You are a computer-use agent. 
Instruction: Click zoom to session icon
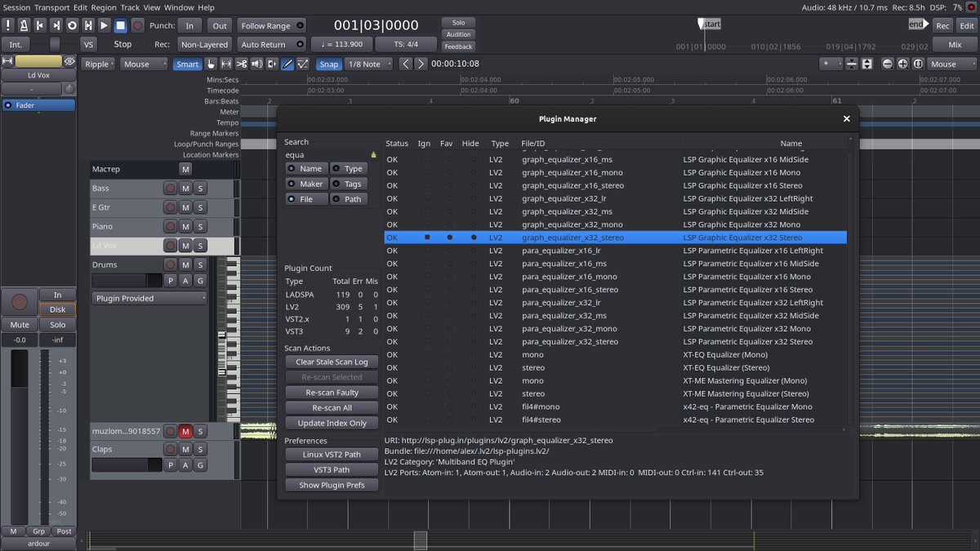[918, 64]
